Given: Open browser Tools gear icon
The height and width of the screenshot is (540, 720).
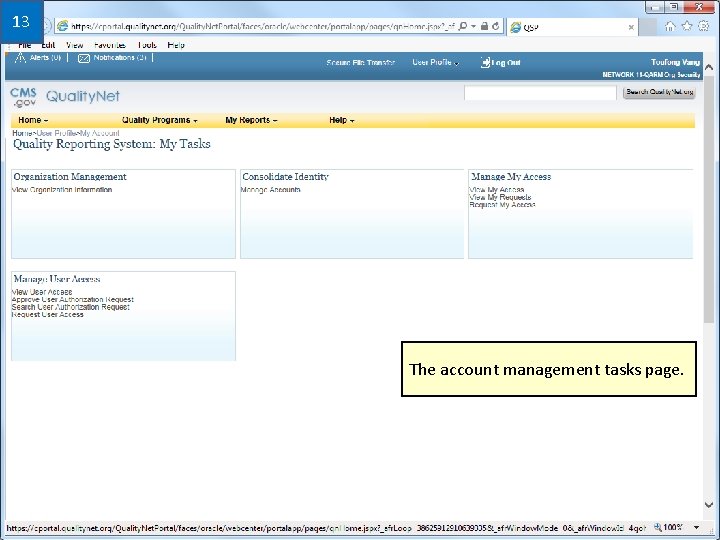Looking at the screenshot, I should 703,26.
